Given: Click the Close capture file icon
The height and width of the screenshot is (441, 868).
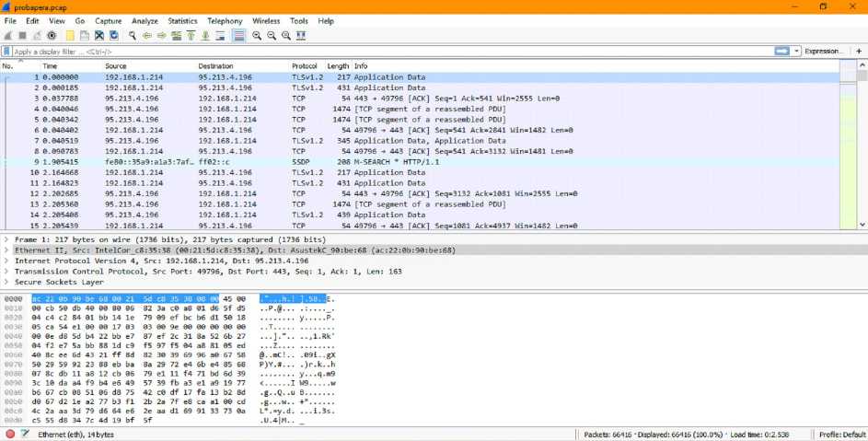Looking at the screenshot, I should 99,36.
